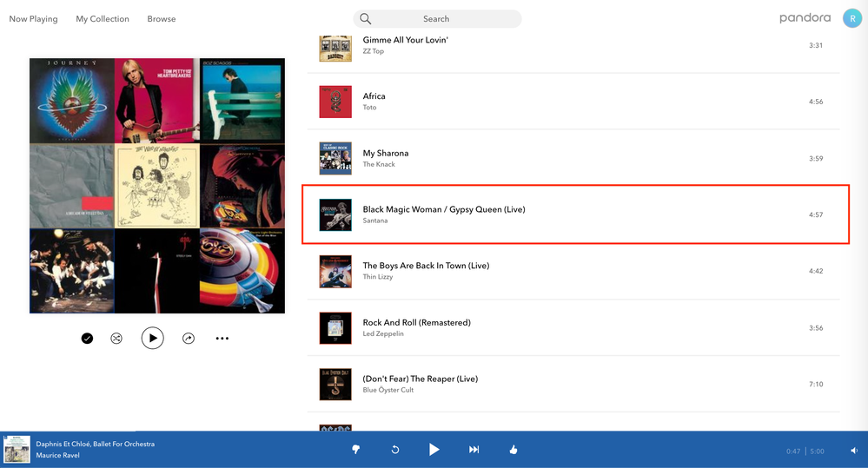Click the replay icon in player bar
Screen dimensions: 868x468
(x=395, y=449)
